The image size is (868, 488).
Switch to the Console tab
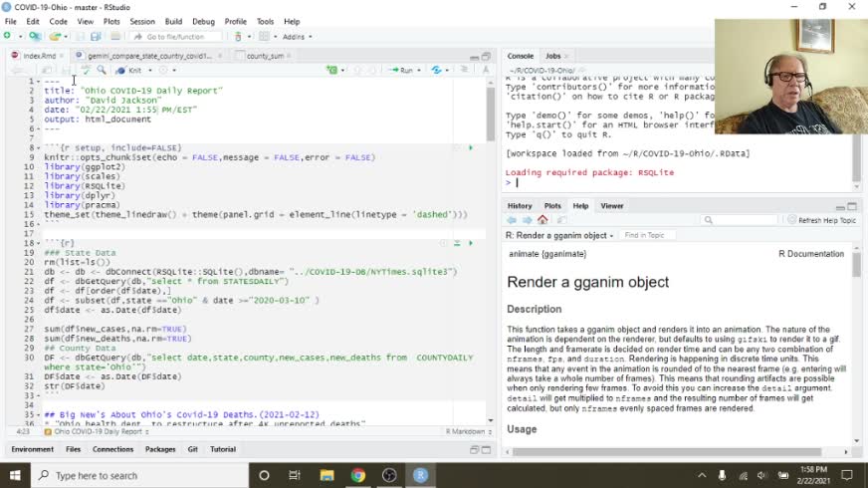point(521,56)
